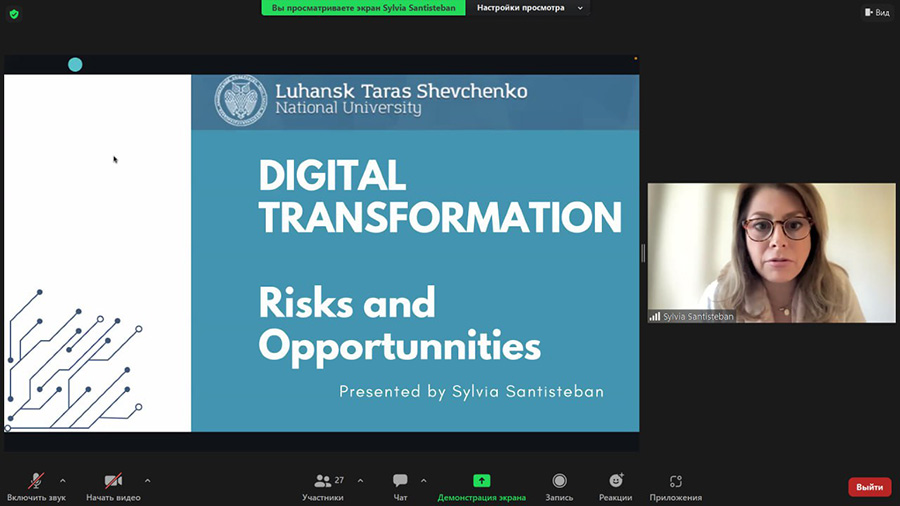Start video with the Начать видео camera icon
900x506 pixels.
coord(113,481)
